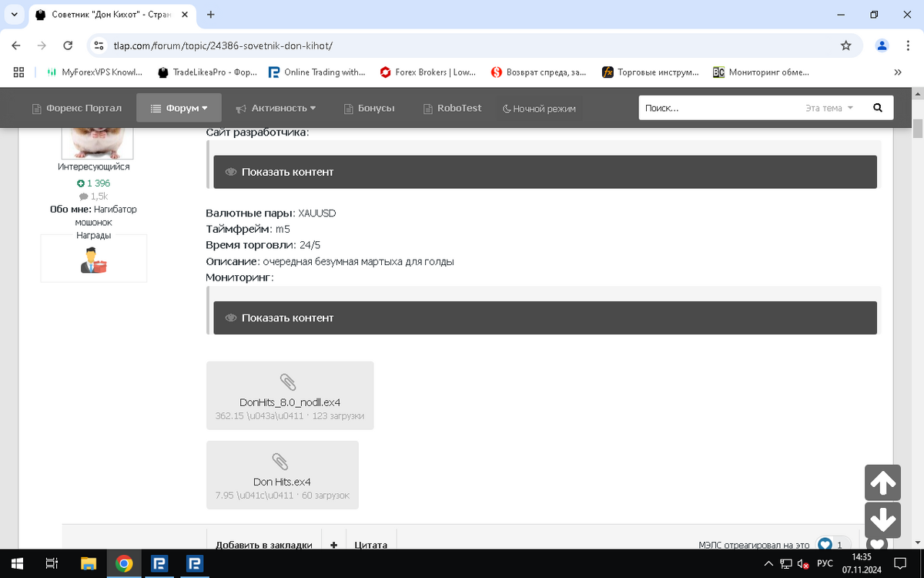Open the TradeLikeaPro bookmark
The width and height of the screenshot is (924, 578).
click(x=207, y=72)
